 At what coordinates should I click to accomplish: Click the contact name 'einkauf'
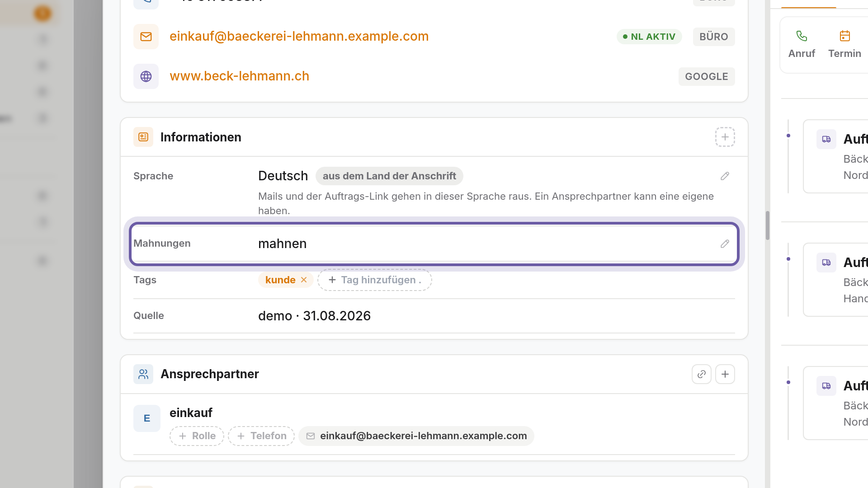click(191, 413)
